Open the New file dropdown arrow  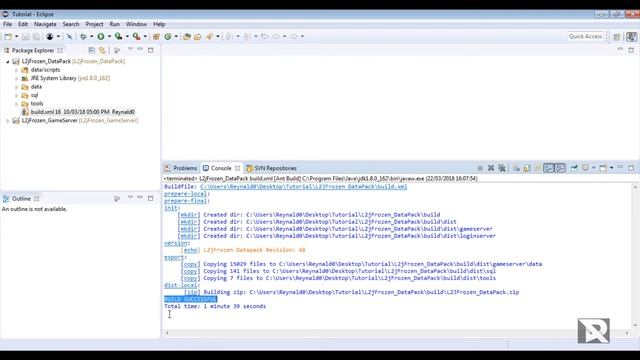point(16,36)
